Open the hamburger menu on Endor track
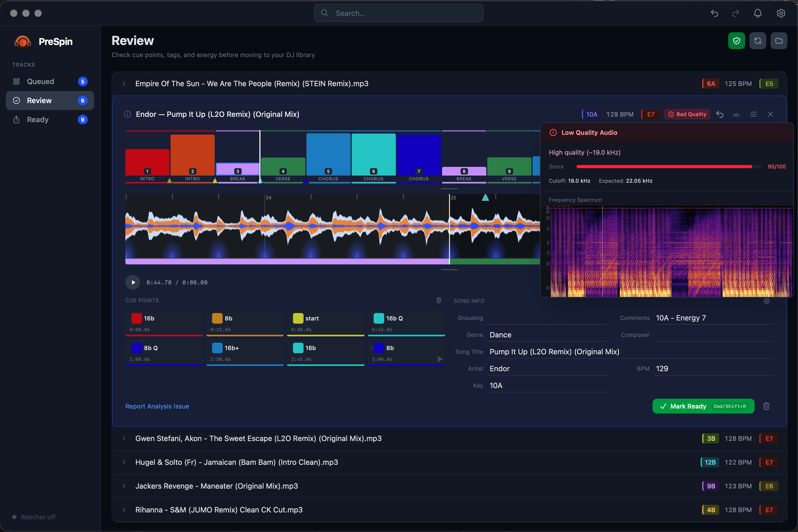This screenshot has height=532, width=798. (x=753, y=114)
